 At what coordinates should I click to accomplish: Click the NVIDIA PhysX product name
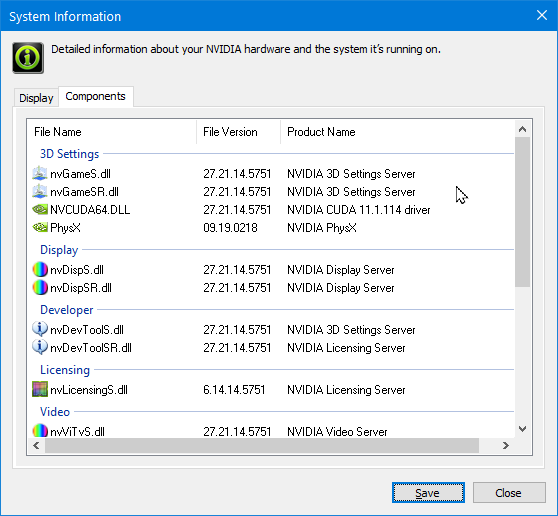click(x=322, y=227)
